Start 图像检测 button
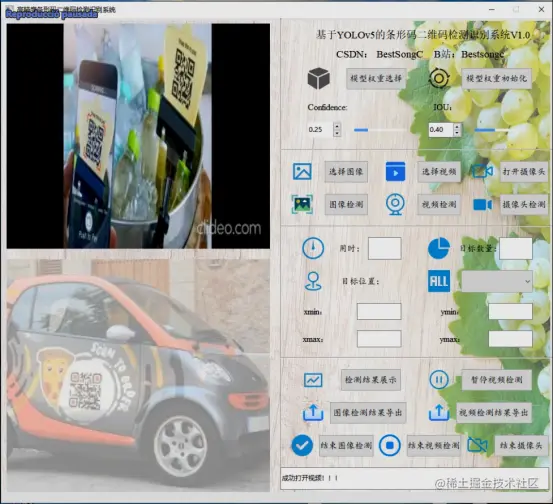Image resolution: width=553 pixels, height=504 pixels. pyautogui.click(x=346, y=204)
